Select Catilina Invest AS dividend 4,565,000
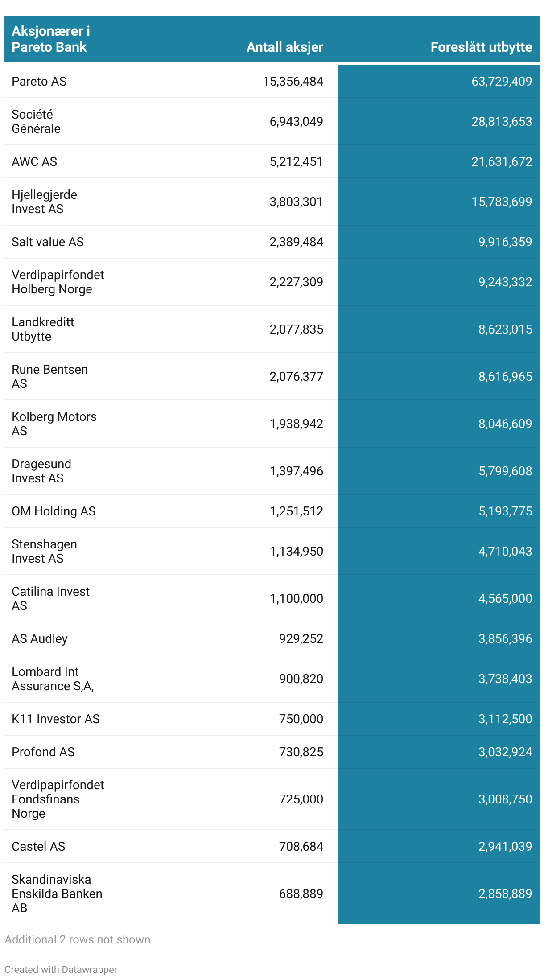The width and height of the screenshot is (544, 980). tap(505, 598)
